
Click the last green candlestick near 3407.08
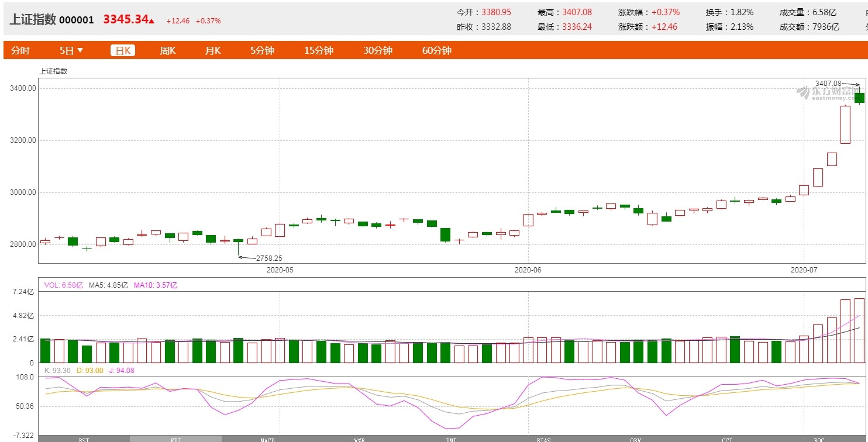[x=859, y=98]
